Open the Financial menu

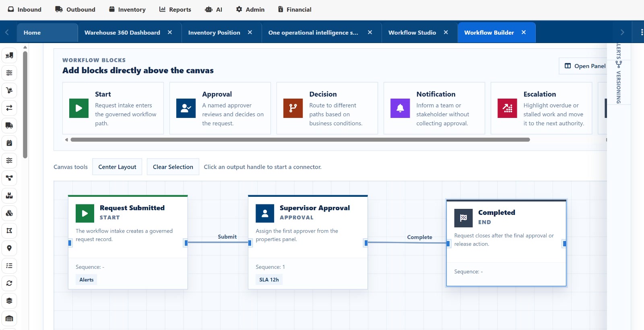(295, 9)
